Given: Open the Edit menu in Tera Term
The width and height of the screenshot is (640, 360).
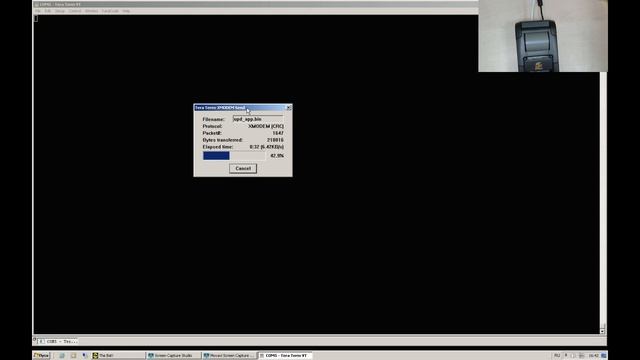Looking at the screenshot, I should (x=48, y=11).
